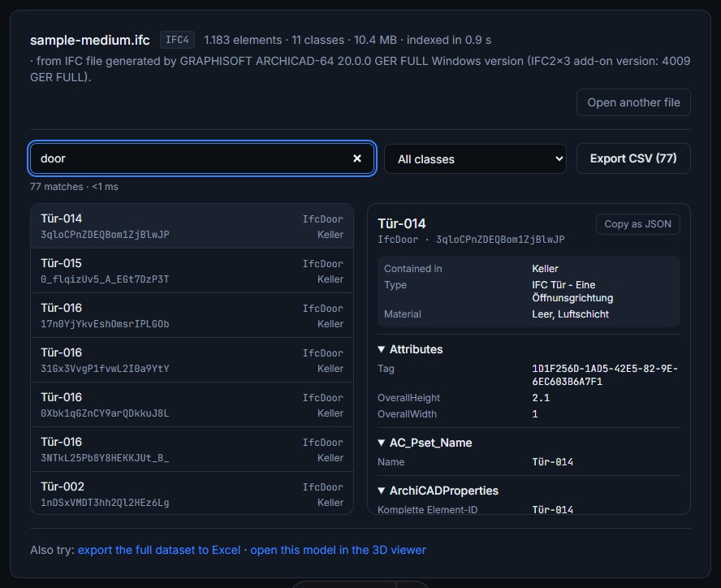Select the Tür-015 result row

[x=192, y=270]
